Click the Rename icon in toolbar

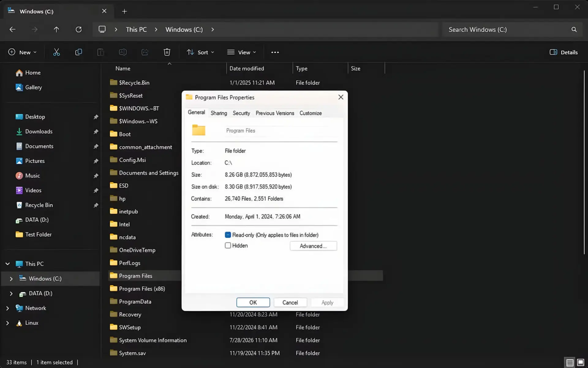pyautogui.click(x=123, y=52)
